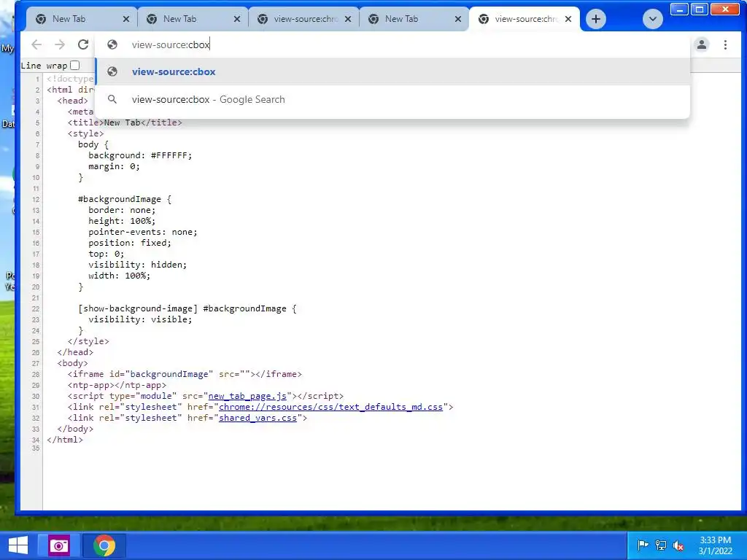Image resolution: width=747 pixels, height=560 pixels.
Task: Close the first New Tab
Action: tap(125, 19)
